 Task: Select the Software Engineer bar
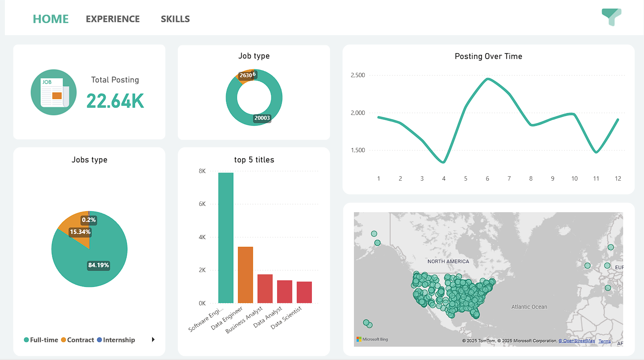[x=226, y=237]
